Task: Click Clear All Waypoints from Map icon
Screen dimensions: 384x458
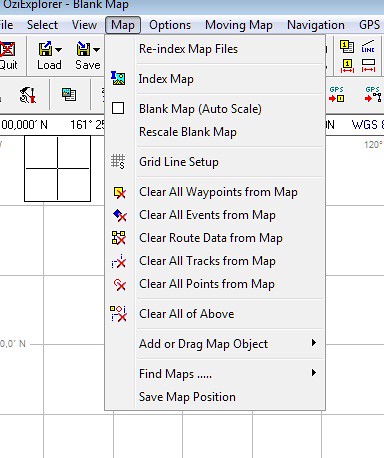Action: 119,192
